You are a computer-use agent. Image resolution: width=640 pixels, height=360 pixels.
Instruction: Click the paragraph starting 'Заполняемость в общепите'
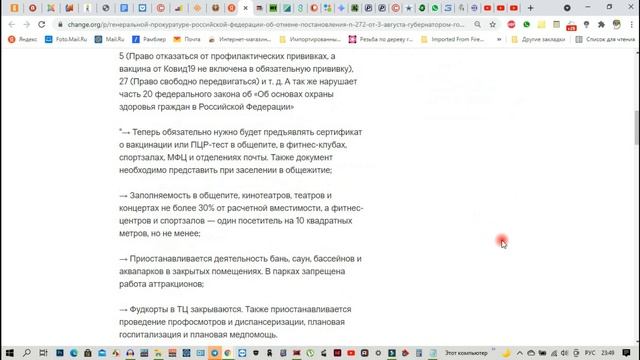tap(241, 214)
